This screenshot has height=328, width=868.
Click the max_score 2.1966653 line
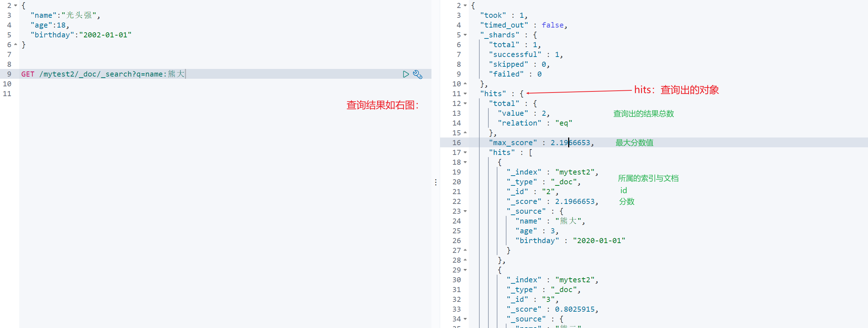point(542,143)
